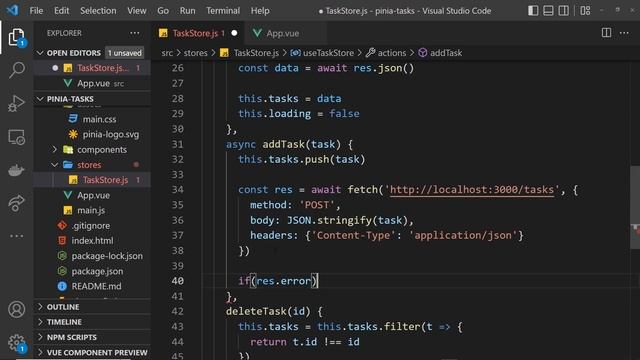Click the 'src' breadcrumb
640x360 pixels.
pyautogui.click(x=167, y=53)
